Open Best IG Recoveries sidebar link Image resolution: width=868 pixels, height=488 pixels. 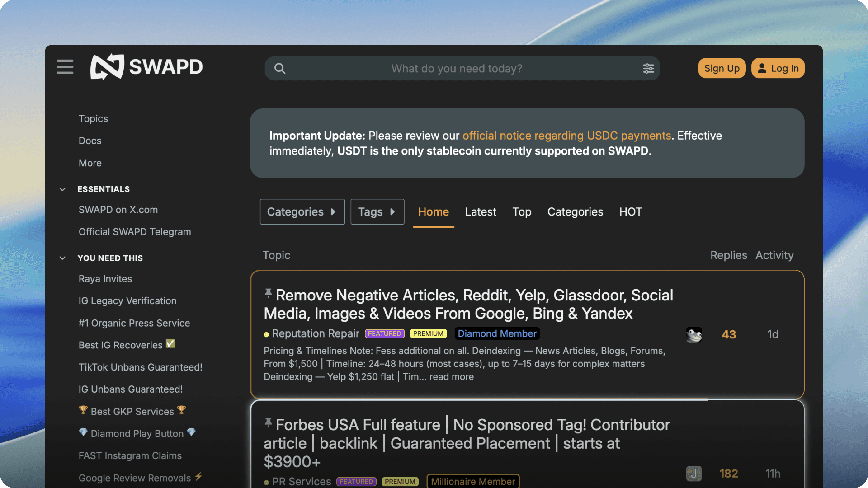coord(121,345)
